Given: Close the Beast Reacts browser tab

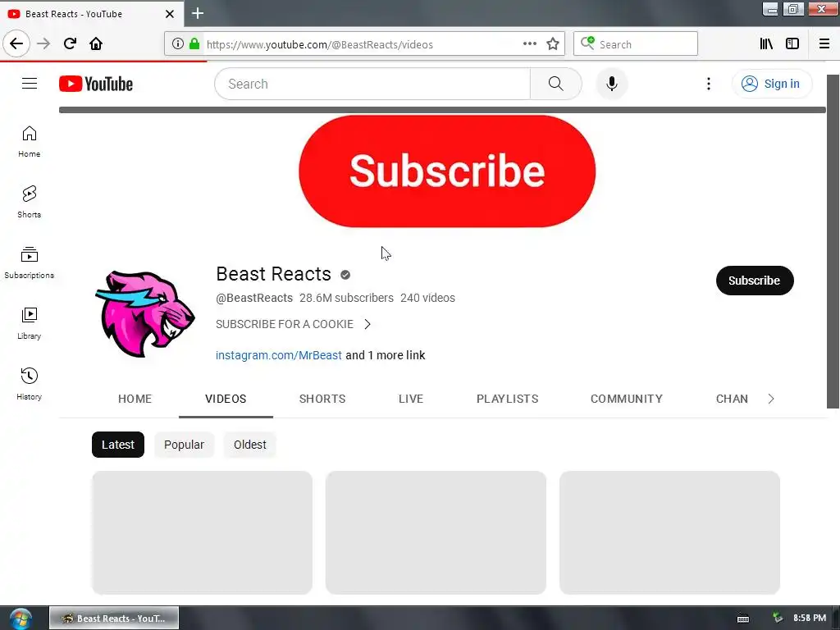Looking at the screenshot, I should click(169, 14).
